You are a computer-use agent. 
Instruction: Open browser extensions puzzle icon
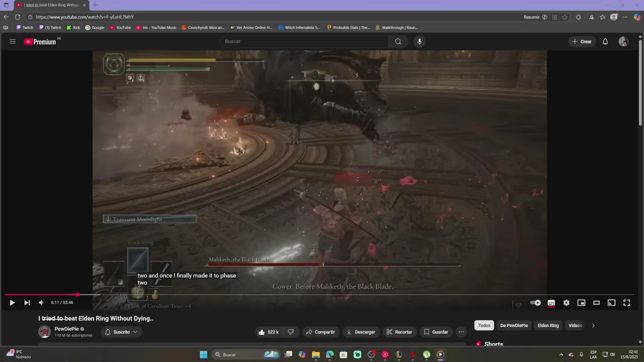pyautogui.click(x=578, y=17)
